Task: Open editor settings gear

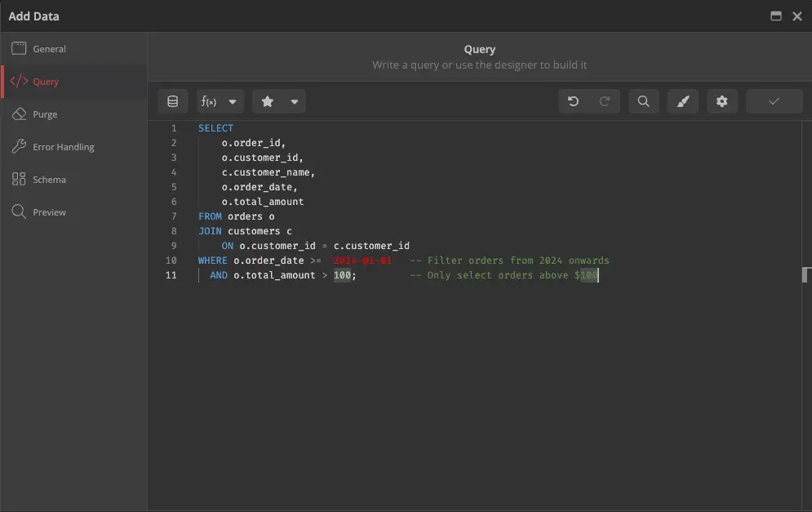Action: coord(722,101)
